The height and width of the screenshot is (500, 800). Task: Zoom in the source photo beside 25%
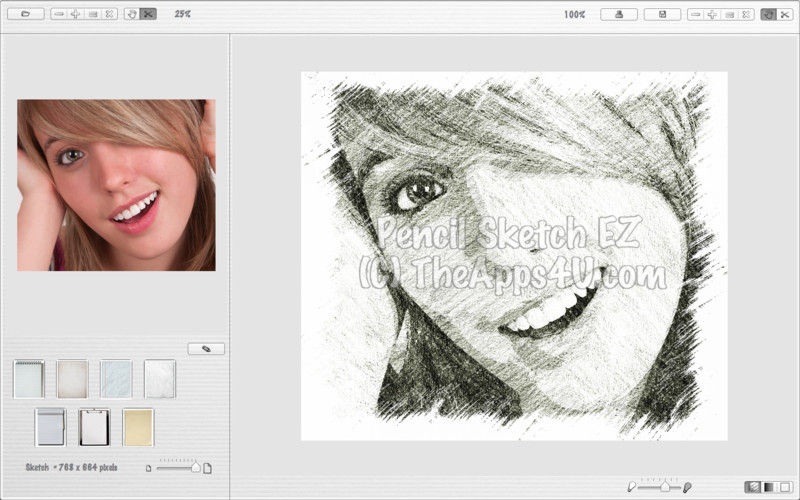pyautogui.click(x=76, y=14)
